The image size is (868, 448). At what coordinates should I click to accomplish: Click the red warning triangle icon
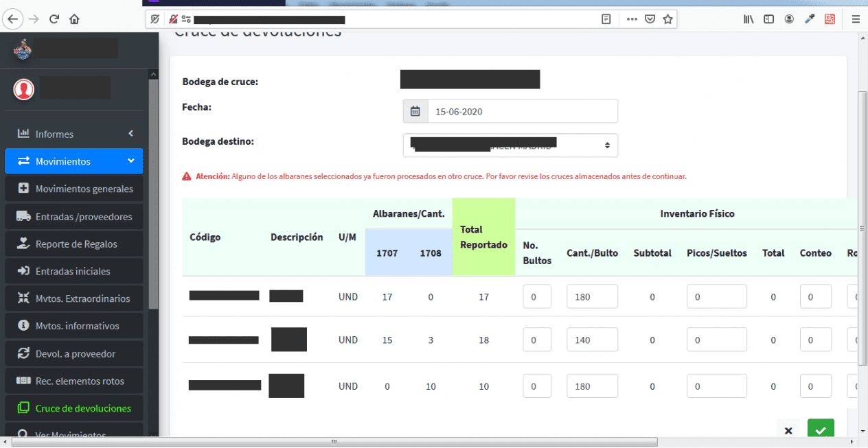pyautogui.click(x=187, y=176)
